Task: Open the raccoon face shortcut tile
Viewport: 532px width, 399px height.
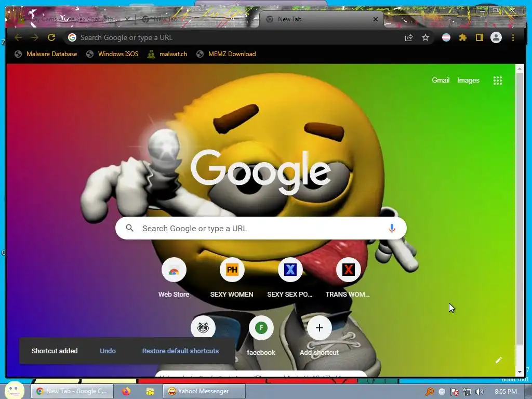Action: (x=203, y=328)
